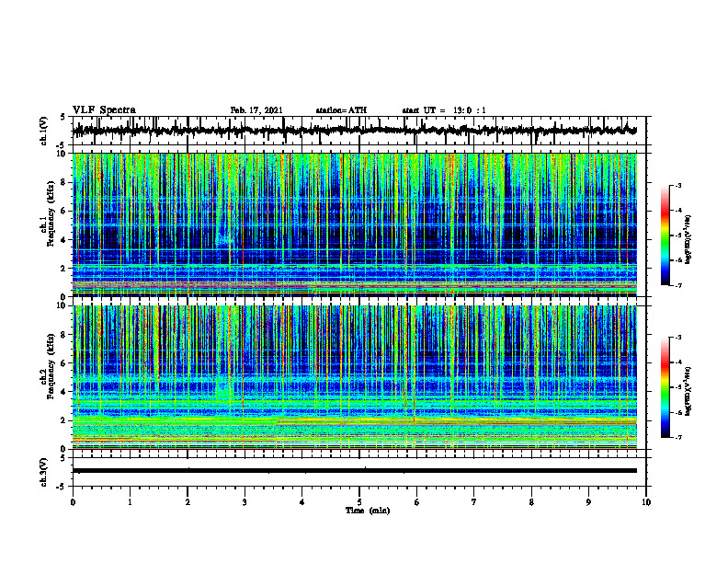Viewport: 728px width, 563px height.
Task: Click the ch.1 color scale bar
Action: 665,236
